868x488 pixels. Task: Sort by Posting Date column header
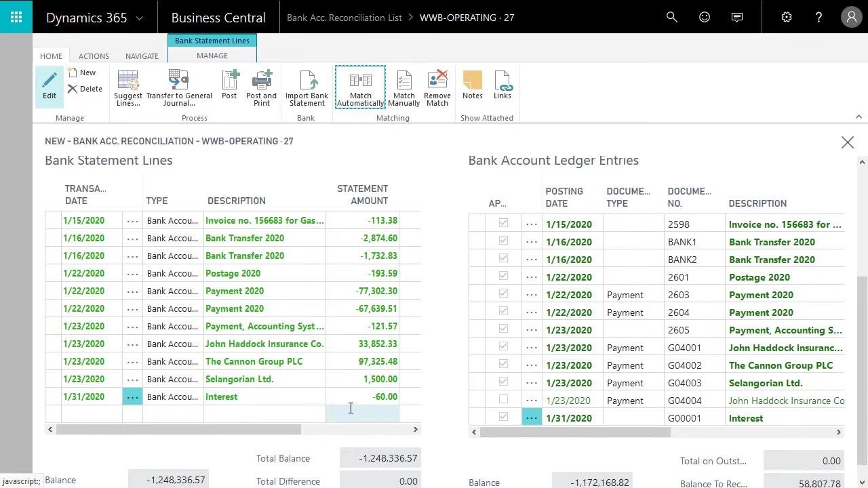pos(564,197)
